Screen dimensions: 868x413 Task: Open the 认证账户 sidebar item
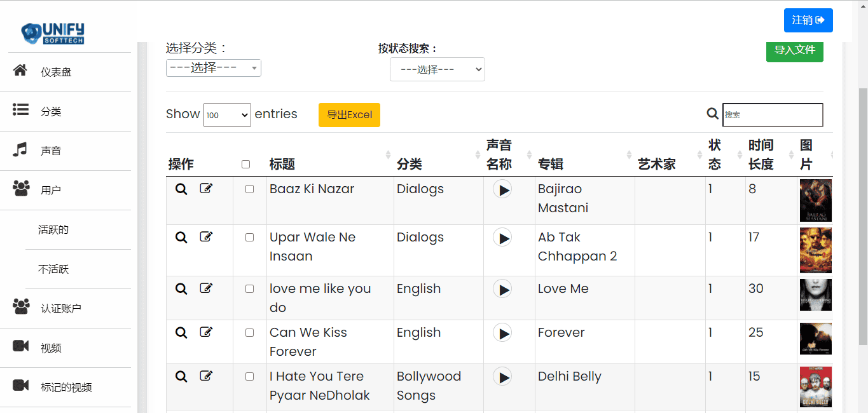pos(61,309)
